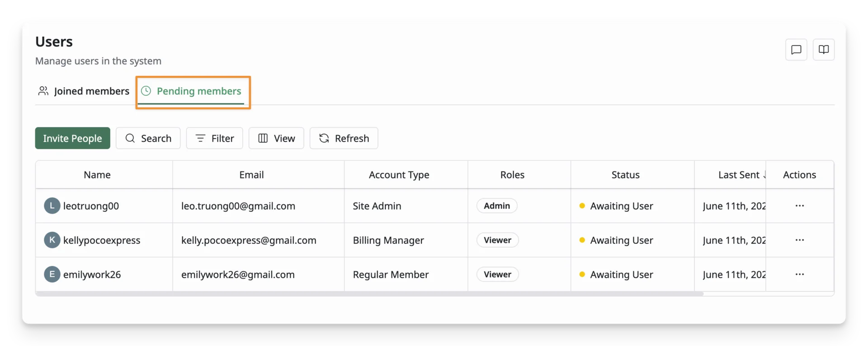Open the View columns menu
The image size is (868, 346).
click(x=276, y=138)
